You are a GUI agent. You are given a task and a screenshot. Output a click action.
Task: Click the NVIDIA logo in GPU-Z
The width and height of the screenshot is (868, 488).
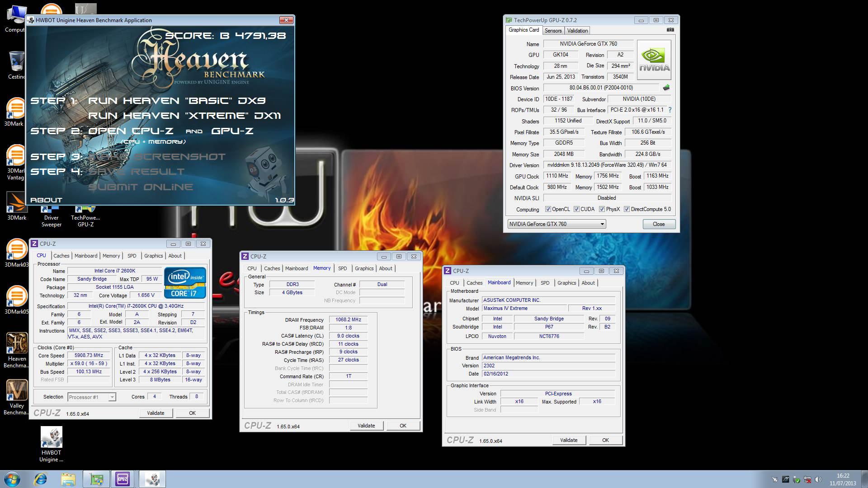[x=654, y=59]
